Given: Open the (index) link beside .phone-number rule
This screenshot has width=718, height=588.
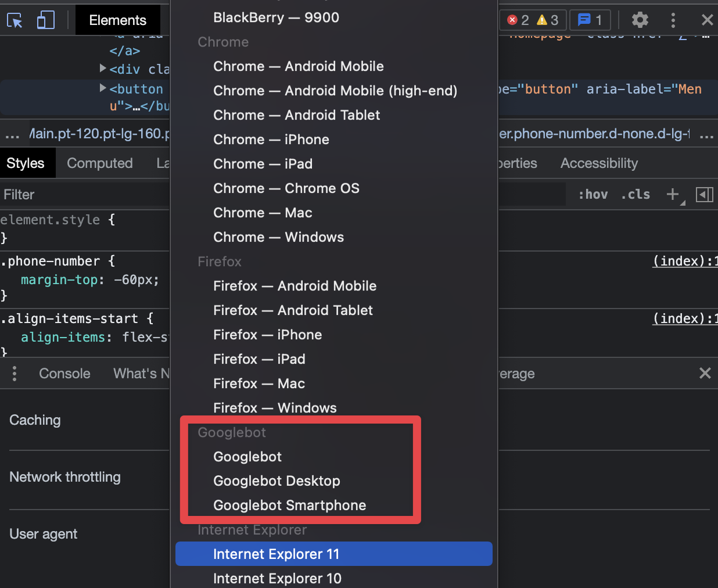Looking at the screenshot, I should pos(685,261).
